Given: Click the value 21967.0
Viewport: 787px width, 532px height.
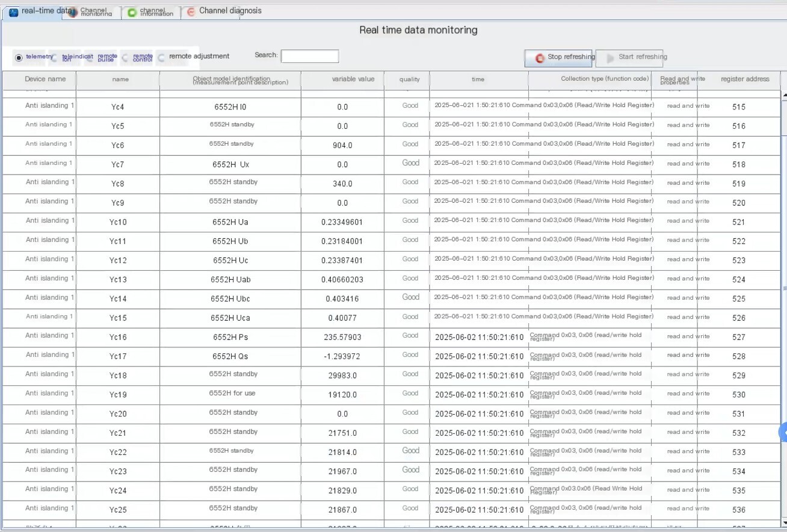Looking at the screenshot, I should pyautogui.click(x=342, y=472).
